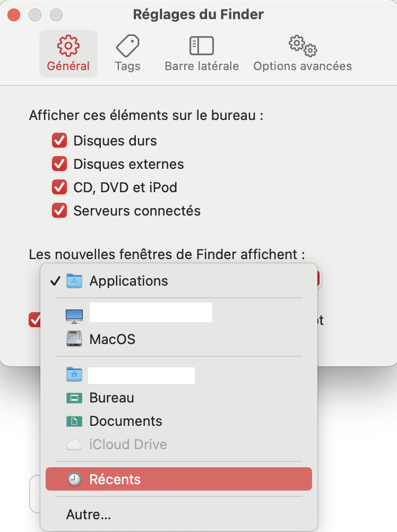Click the MacOS hard disk icon
The image size is (397, 532).
point(74,339)
